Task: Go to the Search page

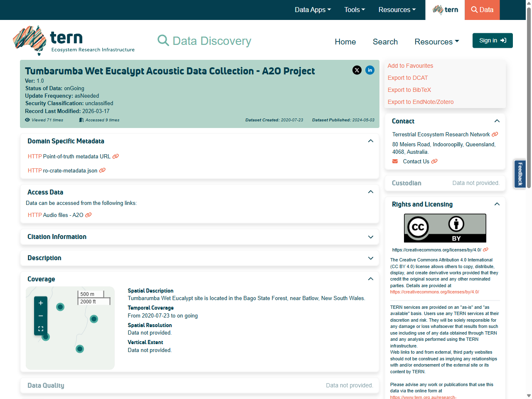Action: pos(385,42)
